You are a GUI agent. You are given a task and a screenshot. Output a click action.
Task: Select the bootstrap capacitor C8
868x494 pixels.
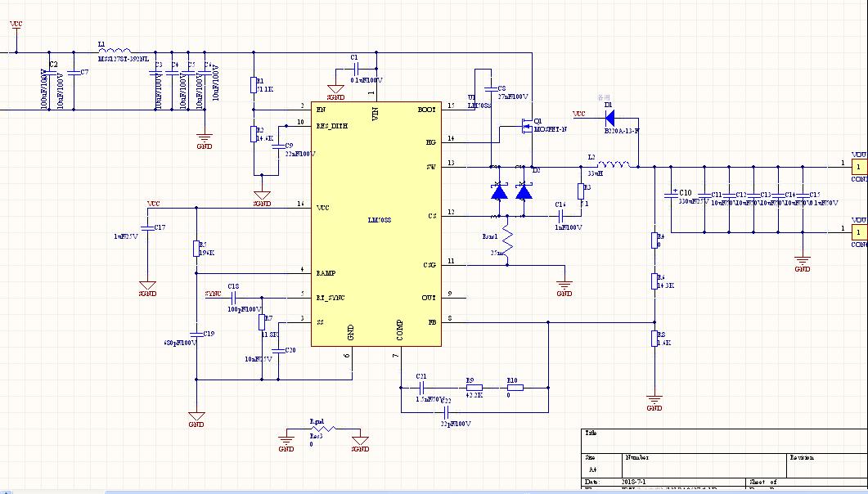[491, 89]
